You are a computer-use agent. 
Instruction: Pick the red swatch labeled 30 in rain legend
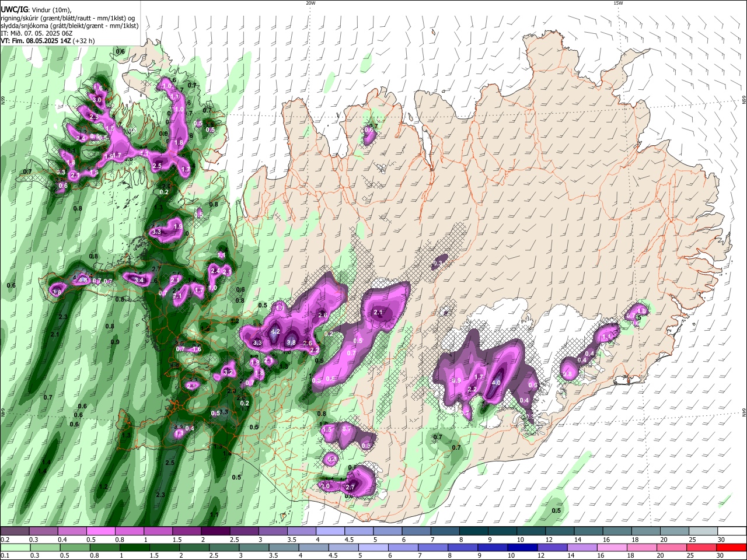[x=731, y=548]
